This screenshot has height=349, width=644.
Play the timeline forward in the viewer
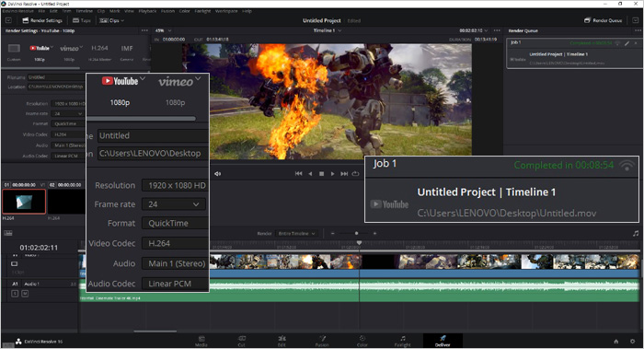coord(333,174)
